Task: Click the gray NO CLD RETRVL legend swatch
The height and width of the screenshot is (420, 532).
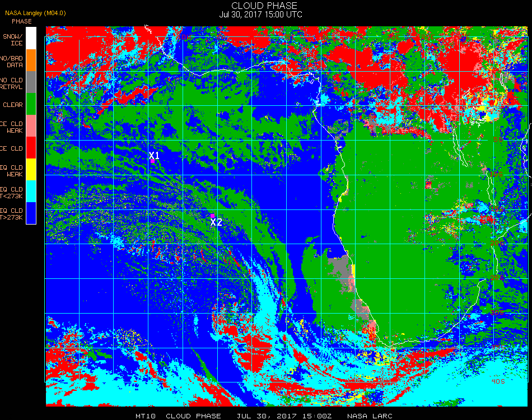Action: tap(31, 82)
